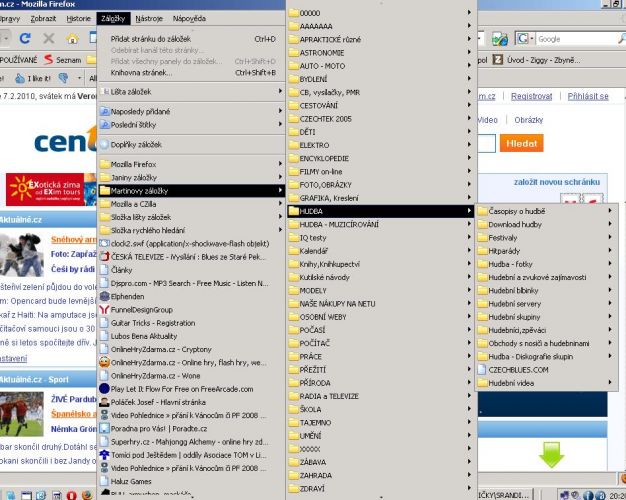Open the ASTRONOMIE folder
The width and height of the screenshot is (626, 500).
[380, 53]
